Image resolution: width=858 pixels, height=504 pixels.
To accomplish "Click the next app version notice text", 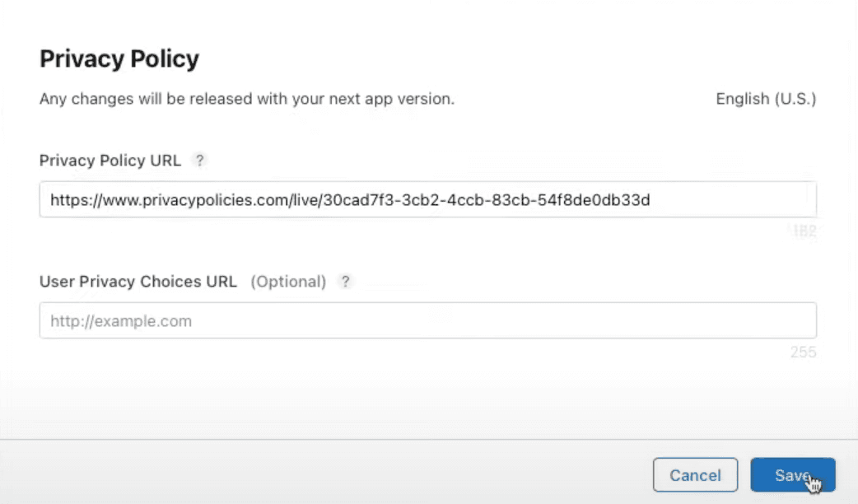I will (x=249, y=99).
